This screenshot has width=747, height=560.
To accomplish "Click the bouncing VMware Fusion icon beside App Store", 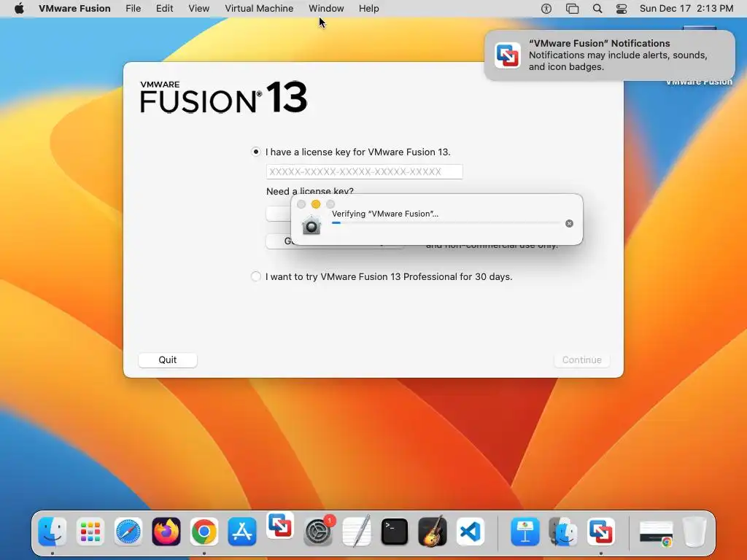I will pos(280,525).
